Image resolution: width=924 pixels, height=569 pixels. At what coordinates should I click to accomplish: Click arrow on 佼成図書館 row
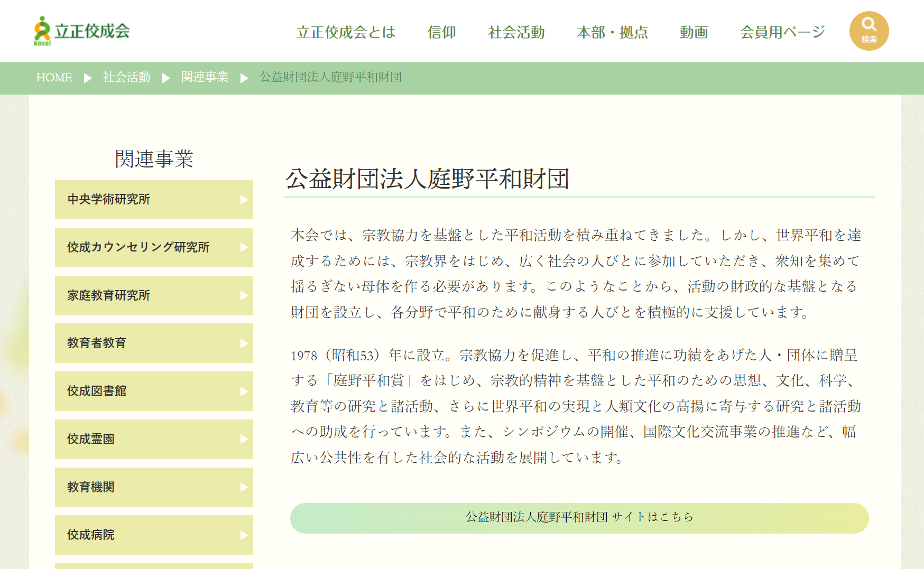click(244, 391)
